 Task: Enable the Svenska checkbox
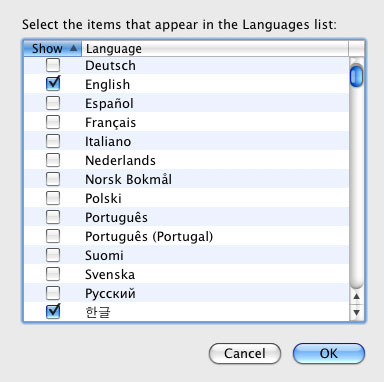[x=53, y=274]
